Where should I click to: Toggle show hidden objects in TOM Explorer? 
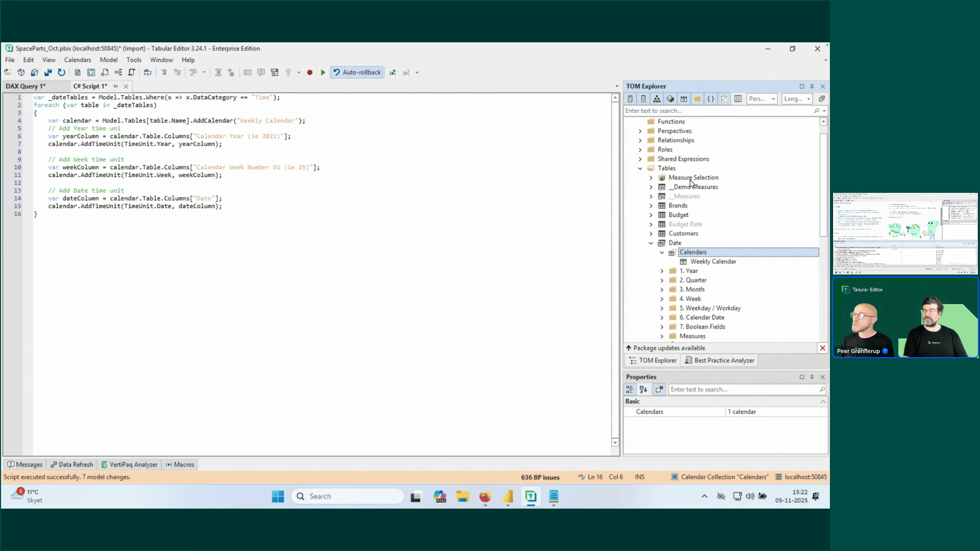(724, 99)
